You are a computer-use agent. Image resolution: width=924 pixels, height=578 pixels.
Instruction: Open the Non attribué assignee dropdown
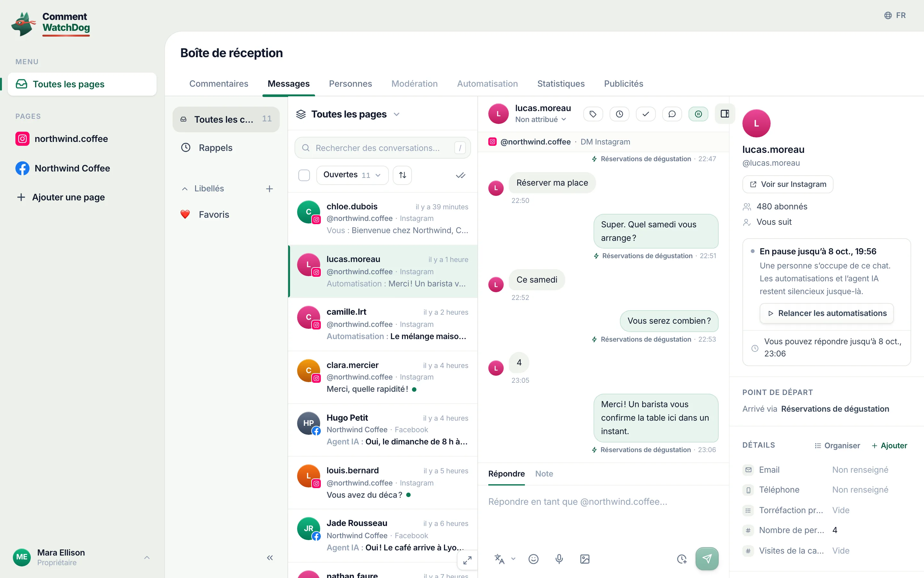(x=541, y=120)
